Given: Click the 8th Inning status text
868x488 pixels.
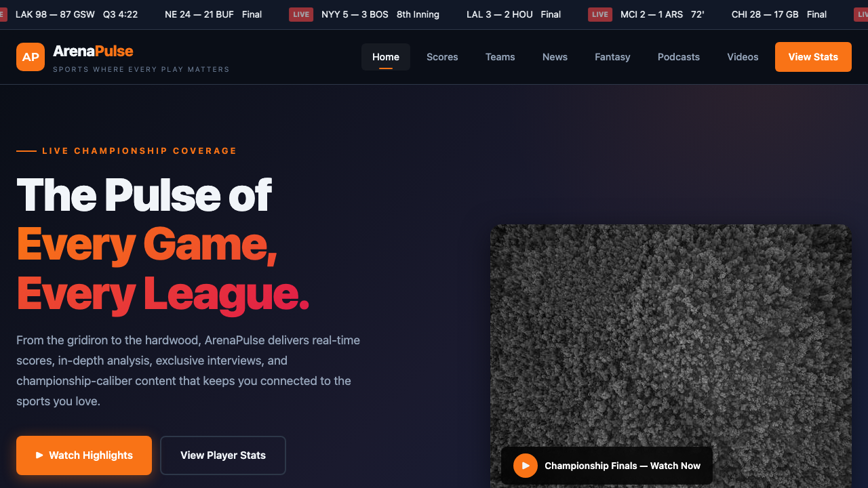Looking at the screenshot, I should [418, 14].
